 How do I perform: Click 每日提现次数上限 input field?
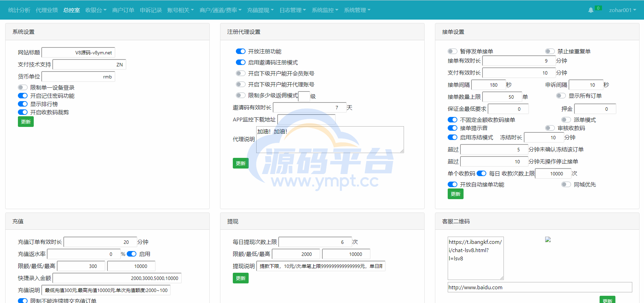point(315,242)
